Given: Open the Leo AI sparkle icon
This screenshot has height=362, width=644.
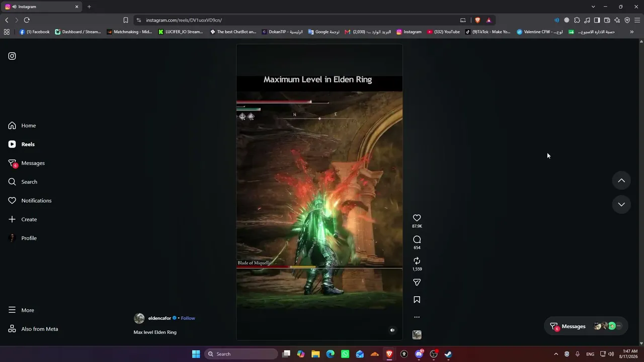Looking at the screenshot, I should point(617,20).
